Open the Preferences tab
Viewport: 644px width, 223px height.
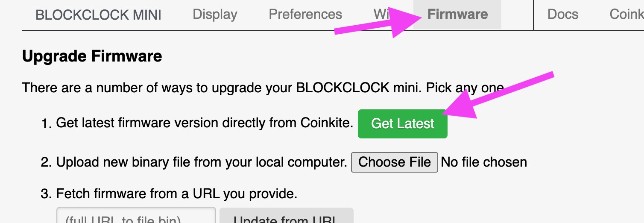pyautogui.click(x=305, y=15)
